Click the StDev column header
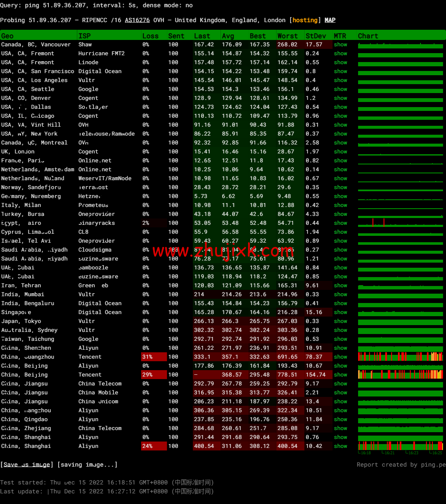This screenshot has height=504, width=446. [316, 36]
